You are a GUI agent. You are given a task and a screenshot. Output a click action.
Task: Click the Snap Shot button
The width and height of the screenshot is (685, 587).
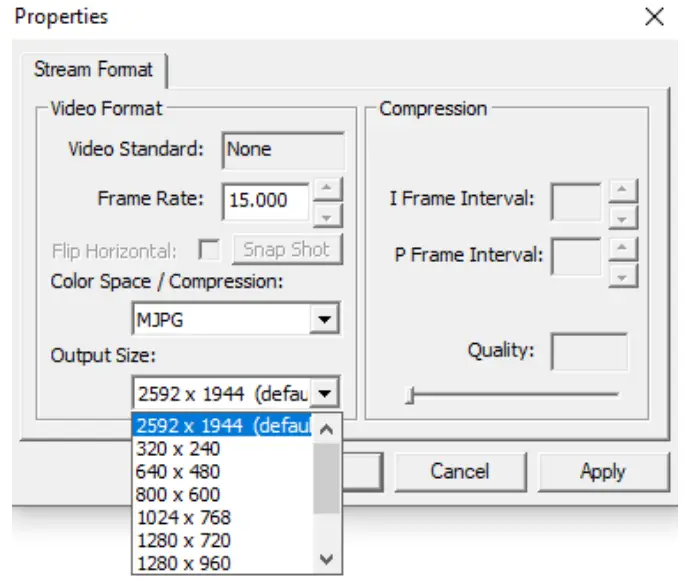[287, 249]
